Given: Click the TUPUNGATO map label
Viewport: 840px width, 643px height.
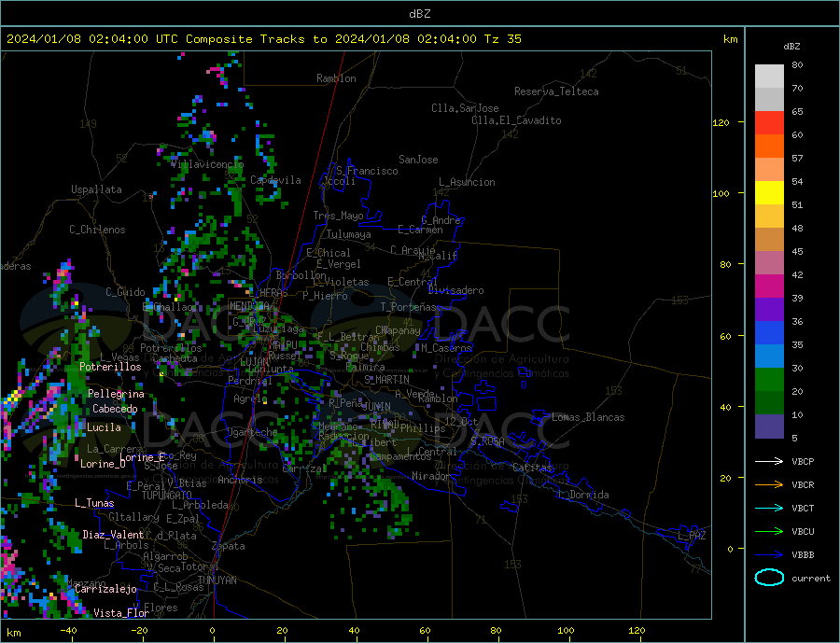Looking at the screenshot, I should 166,496.
